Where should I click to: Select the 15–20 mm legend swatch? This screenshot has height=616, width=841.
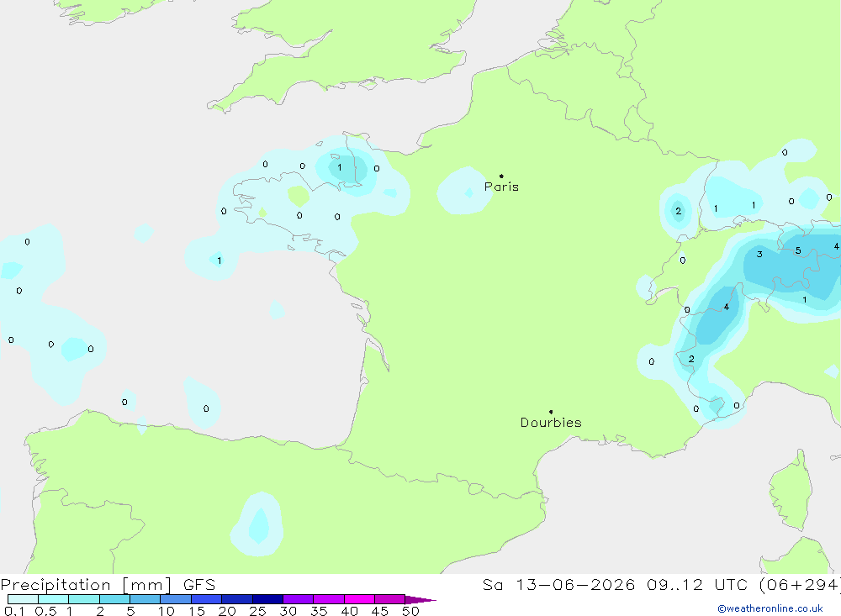(207, 599)
